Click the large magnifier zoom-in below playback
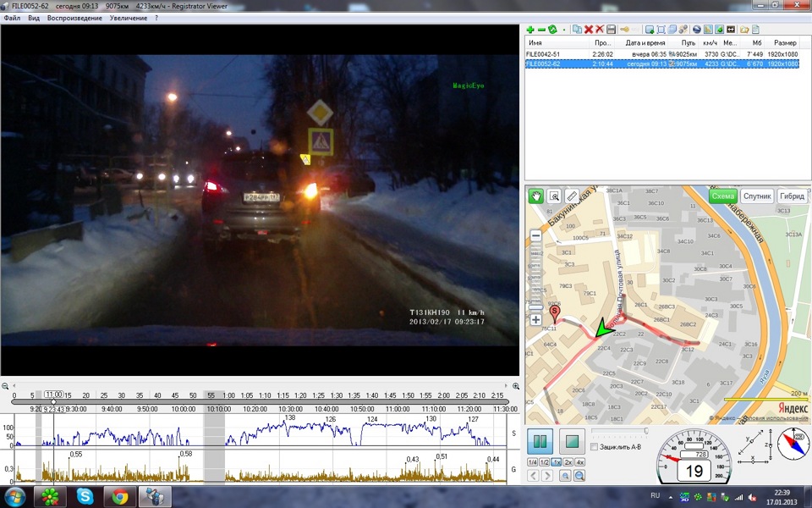 [579, 475]
